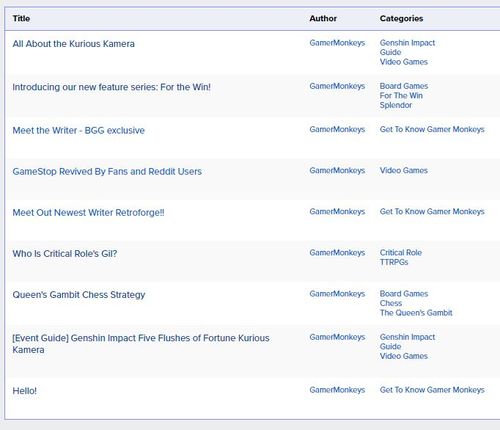Select Genshin Impact category in Event Guide row
Screen dimensions: 500x430
coord(407,337)
